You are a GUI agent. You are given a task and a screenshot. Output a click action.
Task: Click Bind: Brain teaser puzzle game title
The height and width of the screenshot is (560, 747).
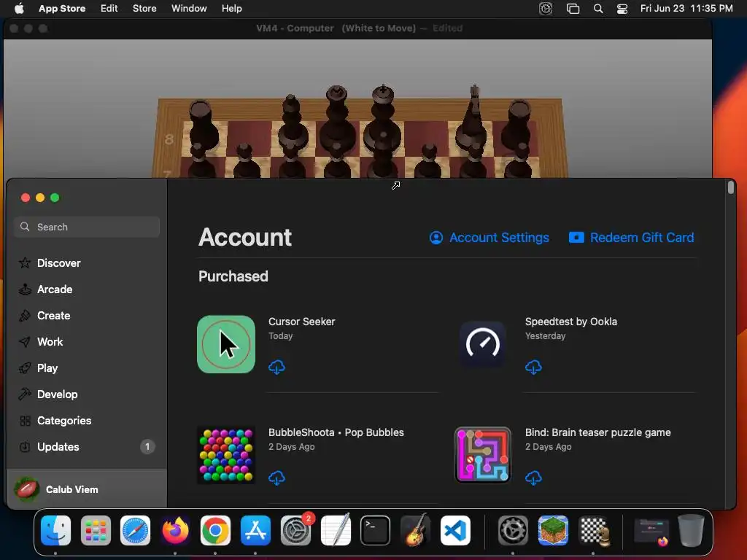click(x=598, y=432)
